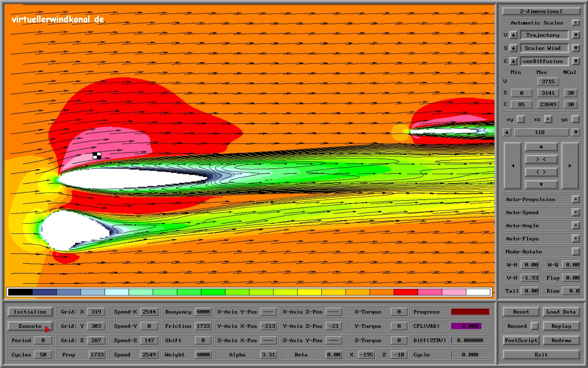Click the up arrow beside slice value 118

[507, 132]
